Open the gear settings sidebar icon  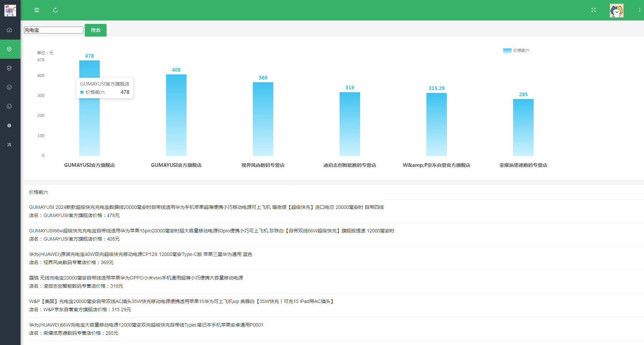click(9, 126)
